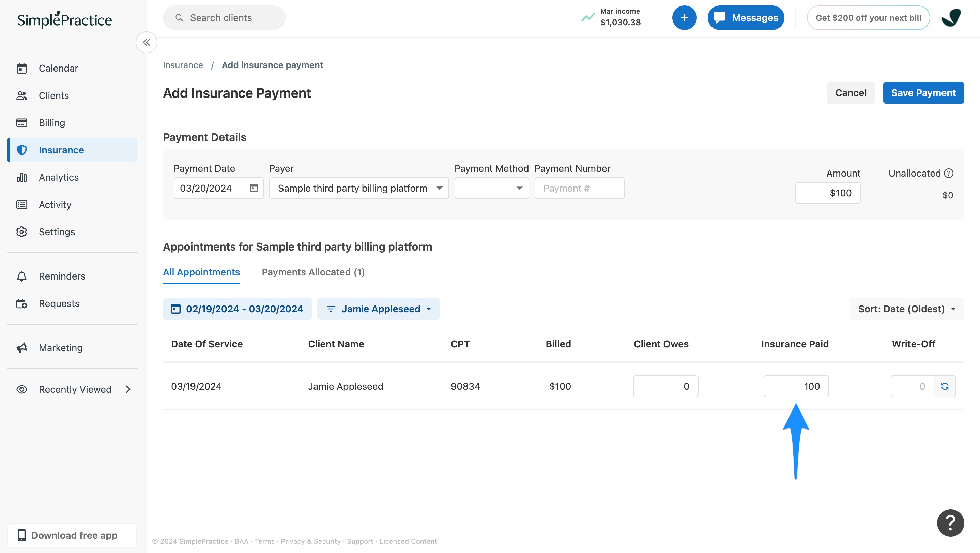Click the Marketing megaphone icon
Screen dimensions: 980x553
tap(22, 347)
